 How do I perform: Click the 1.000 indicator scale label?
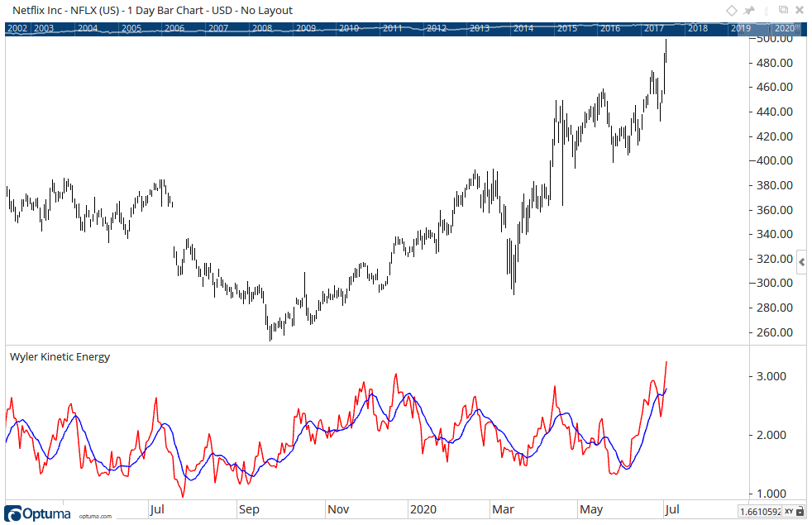point(771,494)
